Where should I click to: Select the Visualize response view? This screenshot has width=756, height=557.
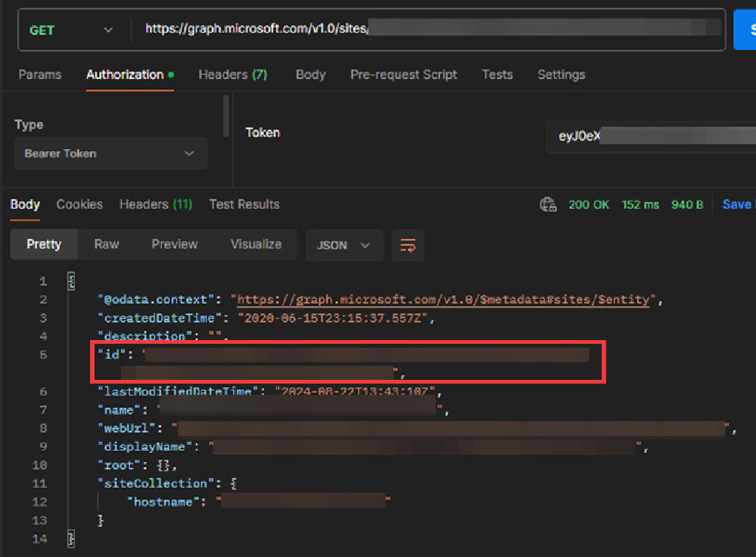(x=255, y=243)
